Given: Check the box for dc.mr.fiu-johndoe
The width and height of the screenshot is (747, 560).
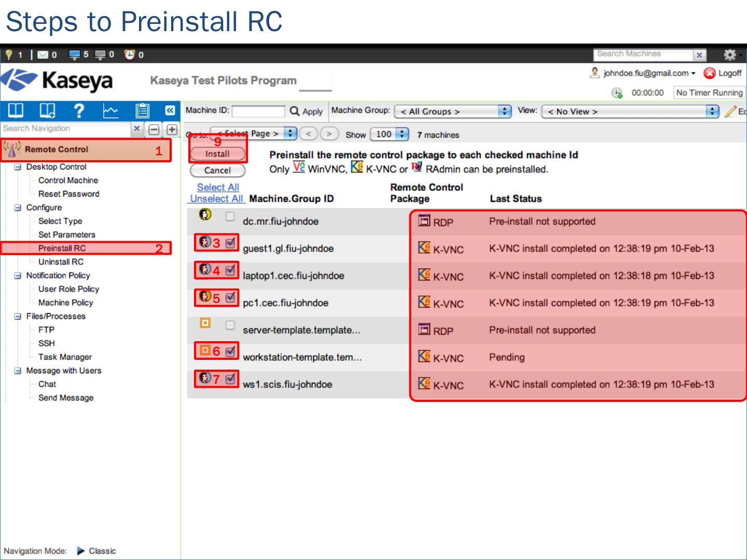Looking at the screenshot, I should 230,216.
